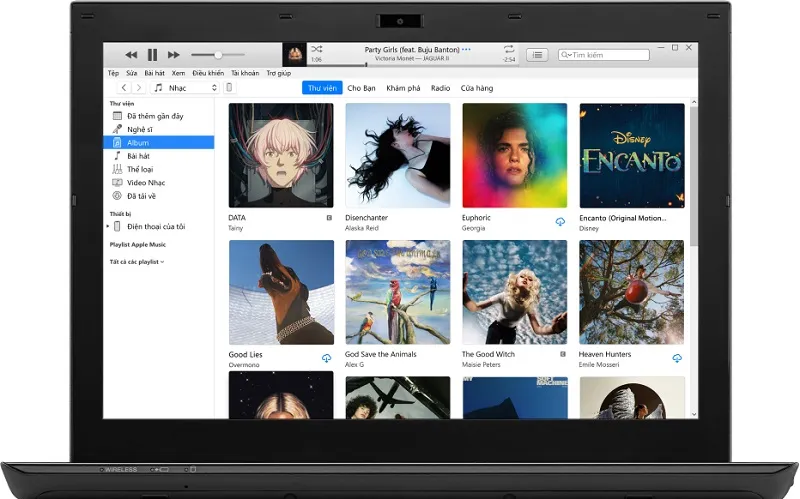This screenshot has width=800, height=499.
Task: Download Euphoric via cloud icon
Action: pos(560,221)
